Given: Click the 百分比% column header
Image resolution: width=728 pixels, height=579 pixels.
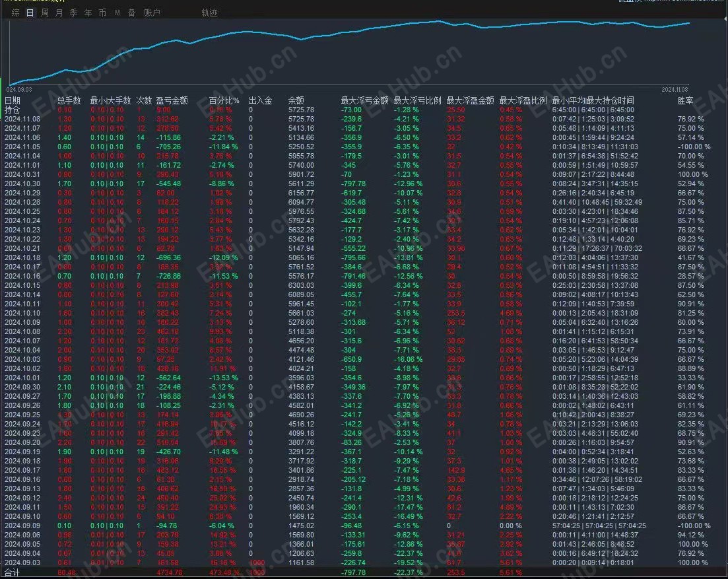Looking at the screenshot, I should (224, 100).
